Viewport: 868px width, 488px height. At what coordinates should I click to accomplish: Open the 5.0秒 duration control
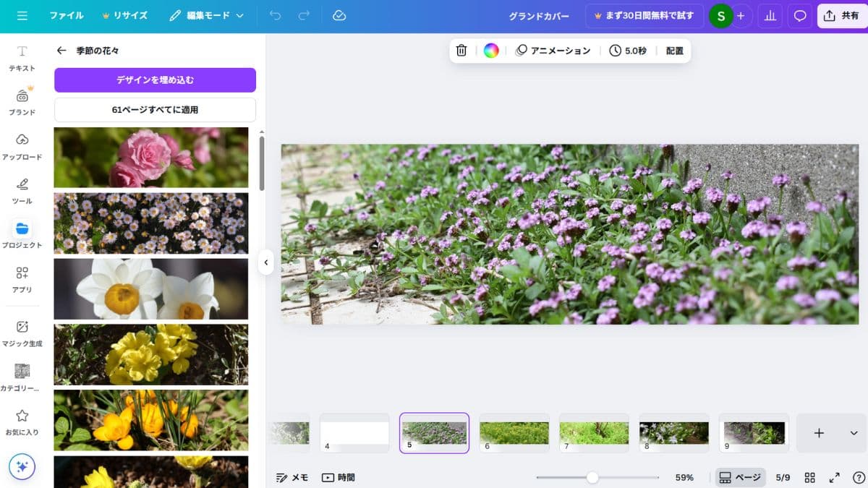point(627,51)
